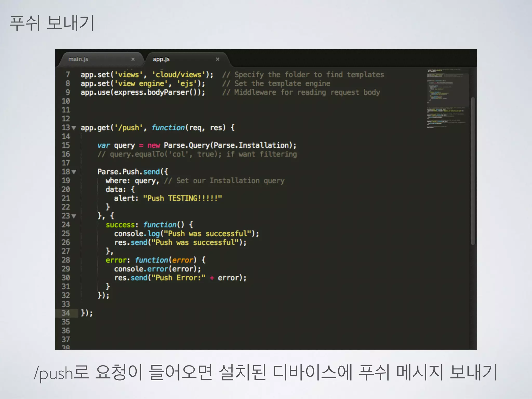Click line number 34 in the gutter
Viewport: 532px width, 399px height.
(66, 313)
